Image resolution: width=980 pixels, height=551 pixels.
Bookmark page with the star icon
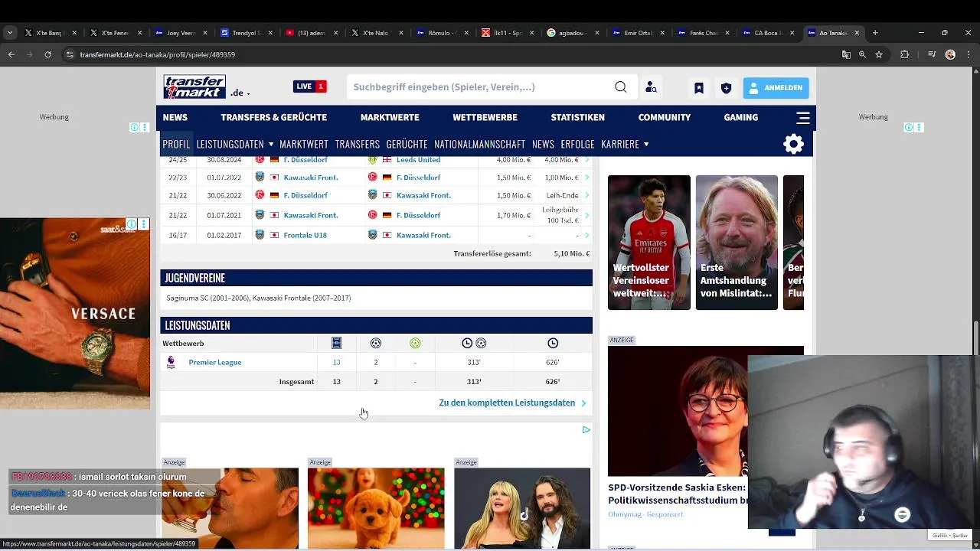[879, 54]
